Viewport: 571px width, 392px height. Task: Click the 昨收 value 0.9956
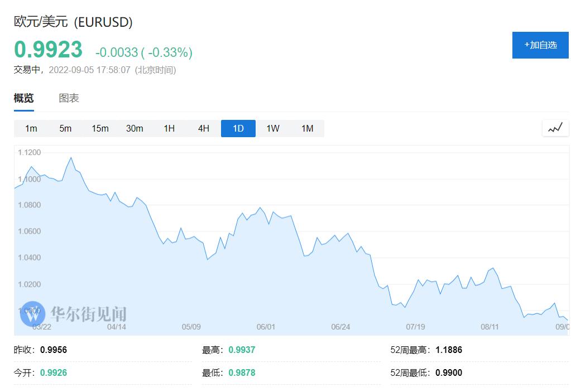click(54, 350)
